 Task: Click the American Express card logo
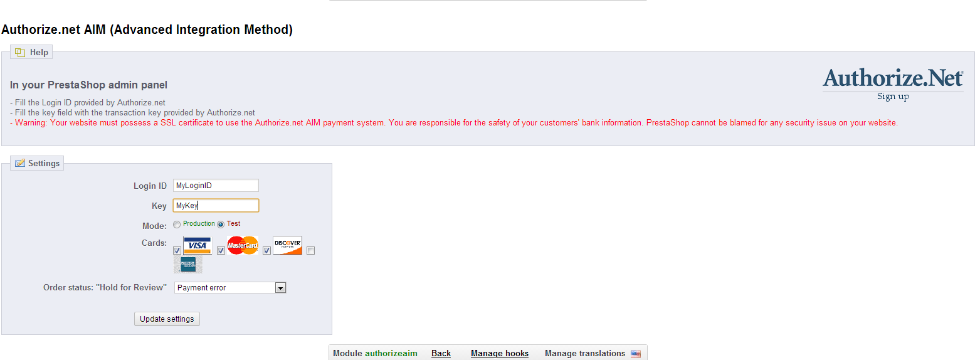click(x=188, y=265)
